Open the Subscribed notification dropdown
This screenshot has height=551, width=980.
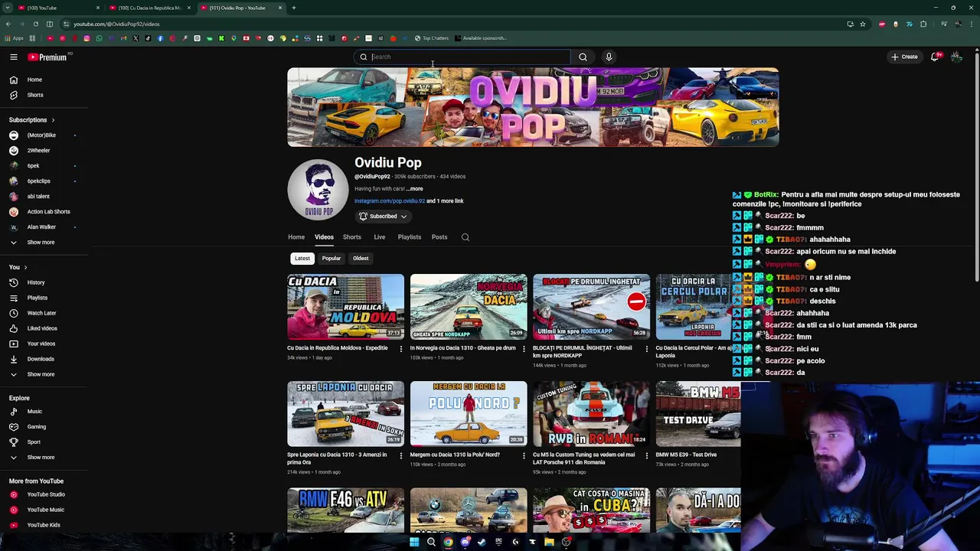[x=383, y=217]
